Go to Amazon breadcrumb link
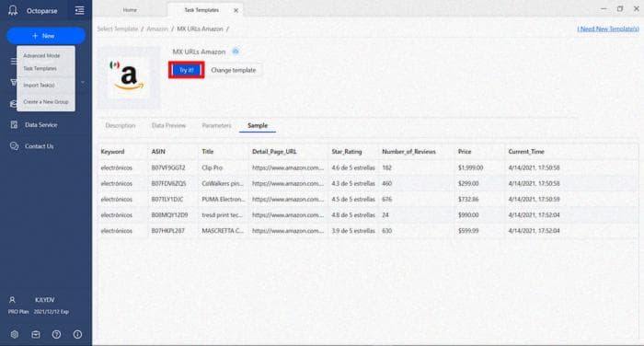The height and width of the screenshot is (346, 644). [x=157, y=29]
